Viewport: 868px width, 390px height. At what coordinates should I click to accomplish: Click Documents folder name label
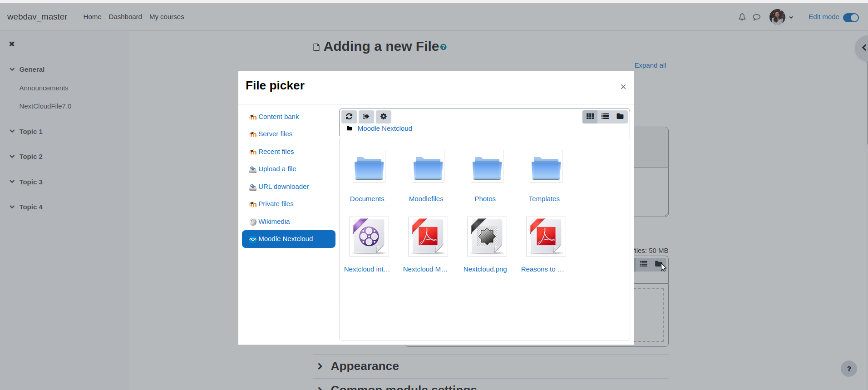367,199
